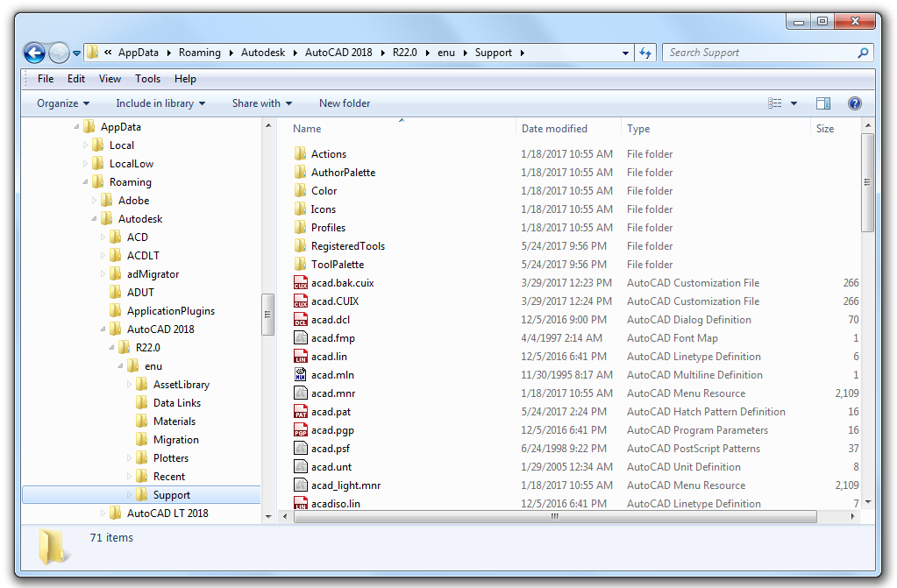Open the Organize dropdown

click(x=63, y=103)
